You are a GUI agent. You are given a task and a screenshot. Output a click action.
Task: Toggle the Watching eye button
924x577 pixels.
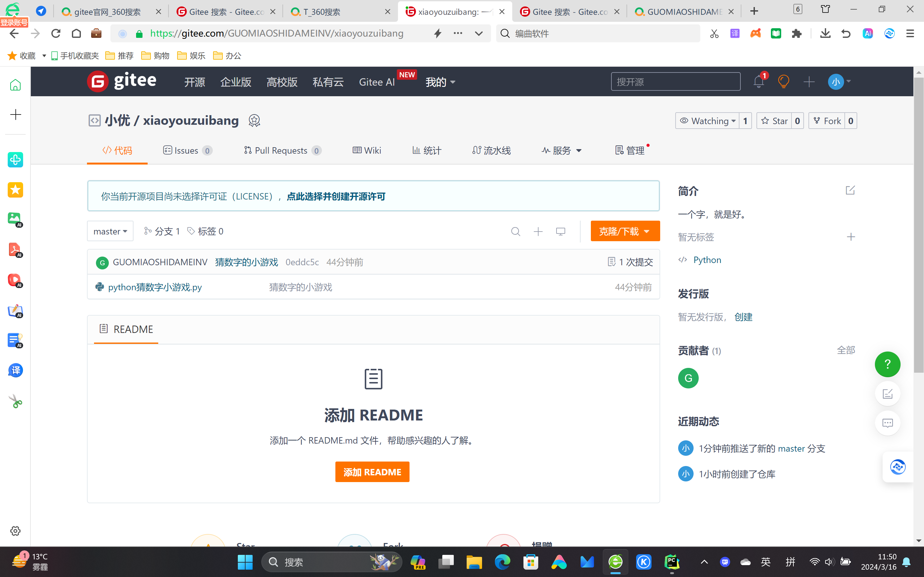[x=707, y=121]
